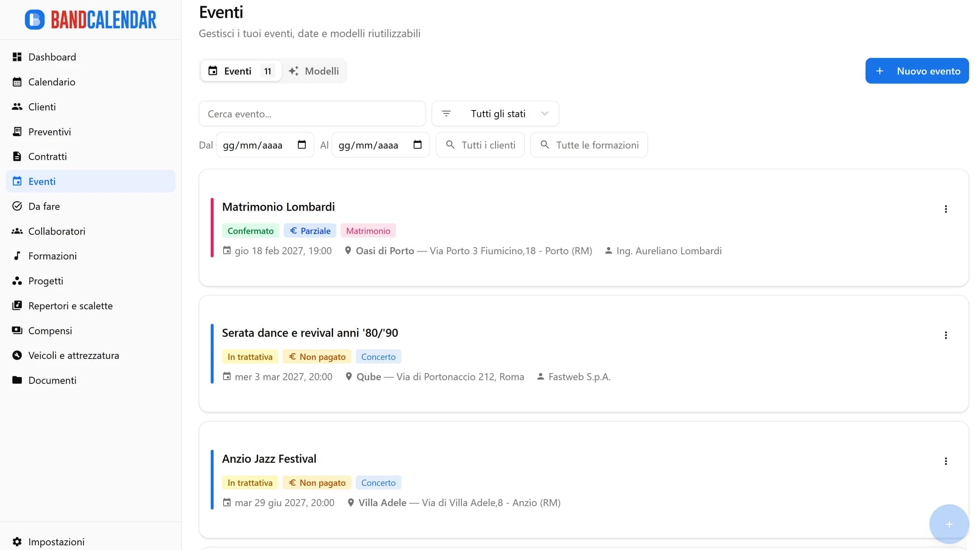Screen dimensions: 980x550
Task: Open the Impostazioni page
Action: coord(56,542)
